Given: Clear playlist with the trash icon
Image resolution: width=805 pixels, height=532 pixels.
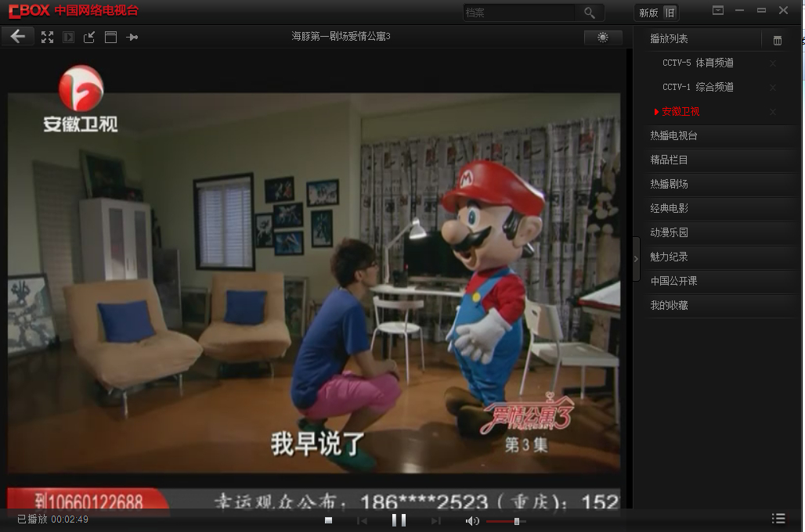Looking at the screenshot, I should point(778,40).
